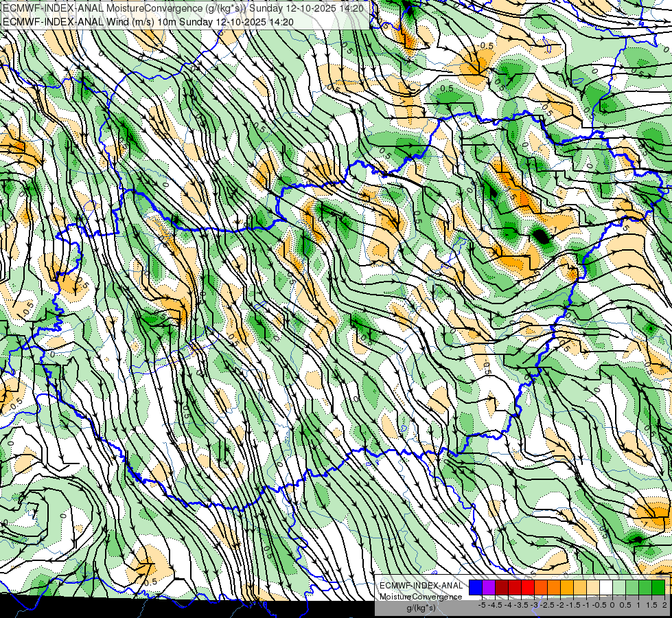
Task: Click the Wind 10m title line at top
Action: 148,21
